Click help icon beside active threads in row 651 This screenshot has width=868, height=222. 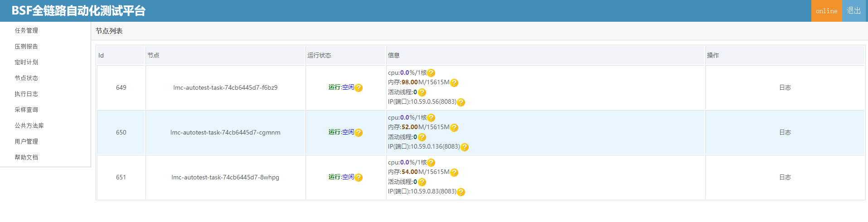422,182
